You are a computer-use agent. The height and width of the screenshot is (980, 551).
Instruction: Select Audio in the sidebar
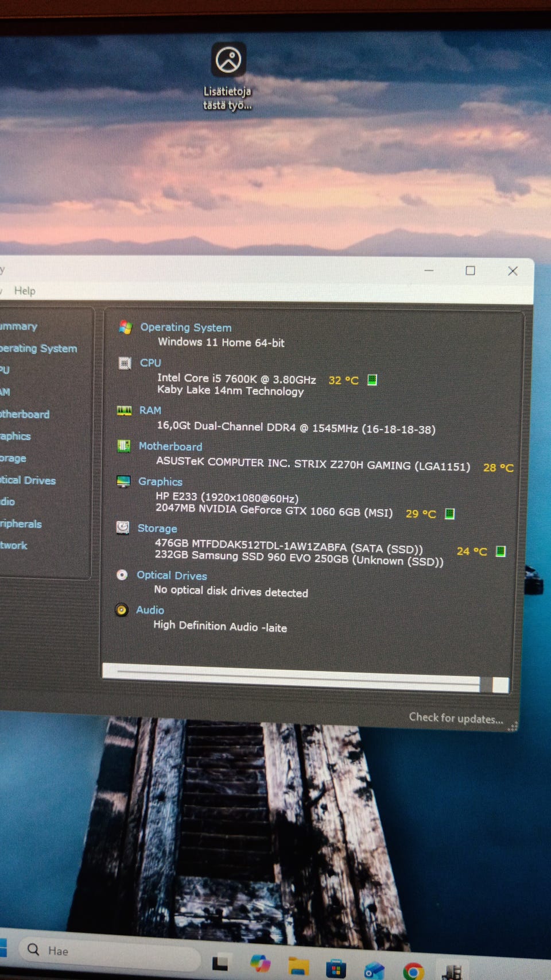point(7,501)
